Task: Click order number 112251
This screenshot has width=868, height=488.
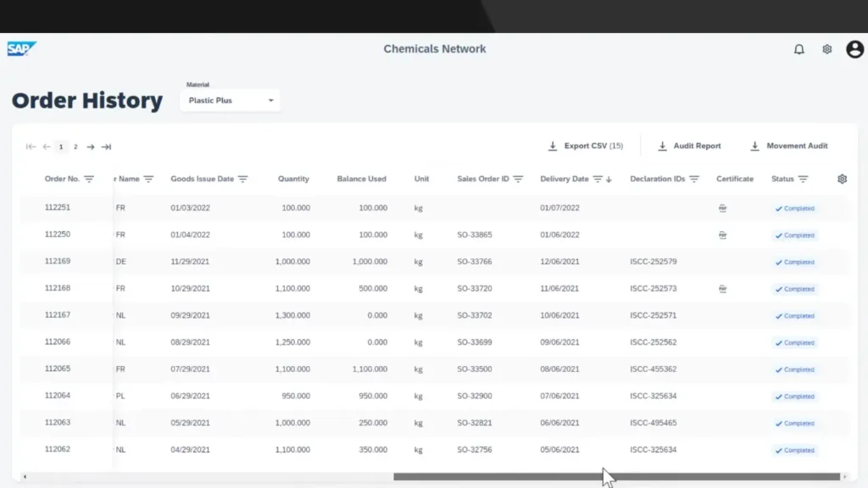Action: click(58, 208)
